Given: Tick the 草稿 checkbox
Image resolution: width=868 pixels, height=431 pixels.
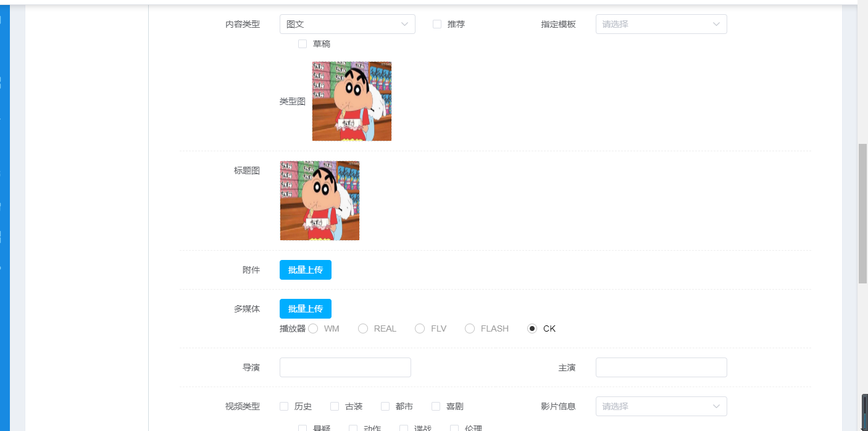Looking at the screenshot, I should pos(303,44).
